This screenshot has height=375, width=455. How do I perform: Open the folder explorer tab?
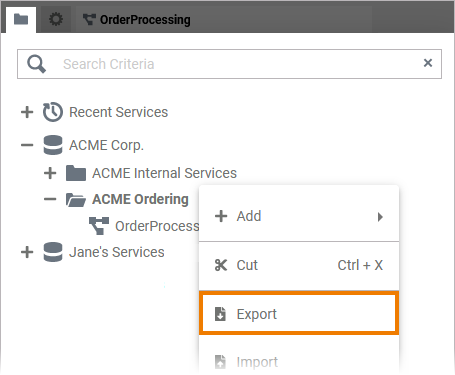coord(21,20)
